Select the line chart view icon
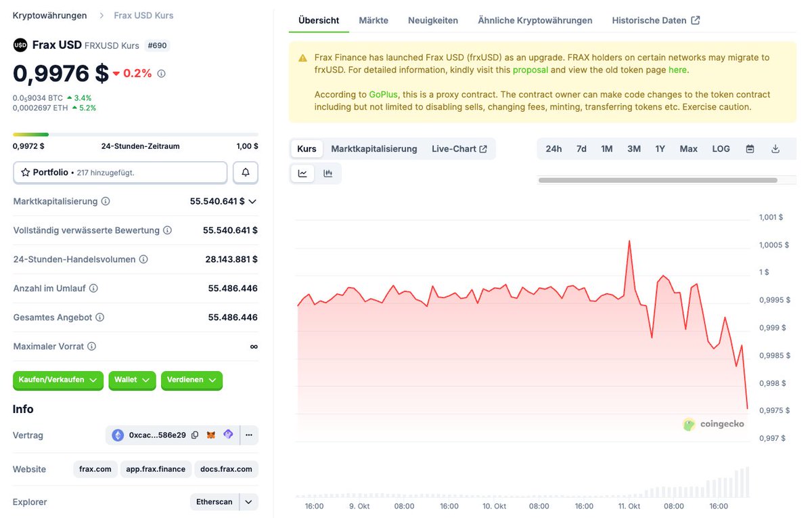 pyautogui.click(x=302, y=173)
